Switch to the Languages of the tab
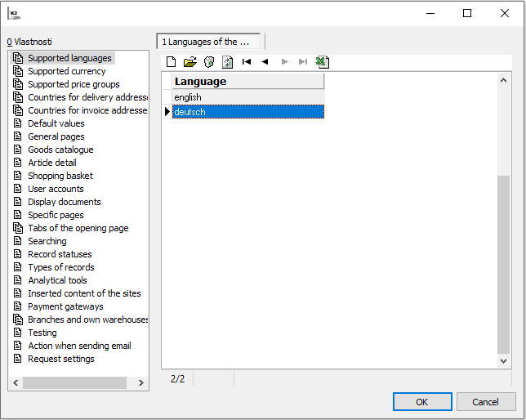This screenshot has height=420, width=526. coord(208,42)
